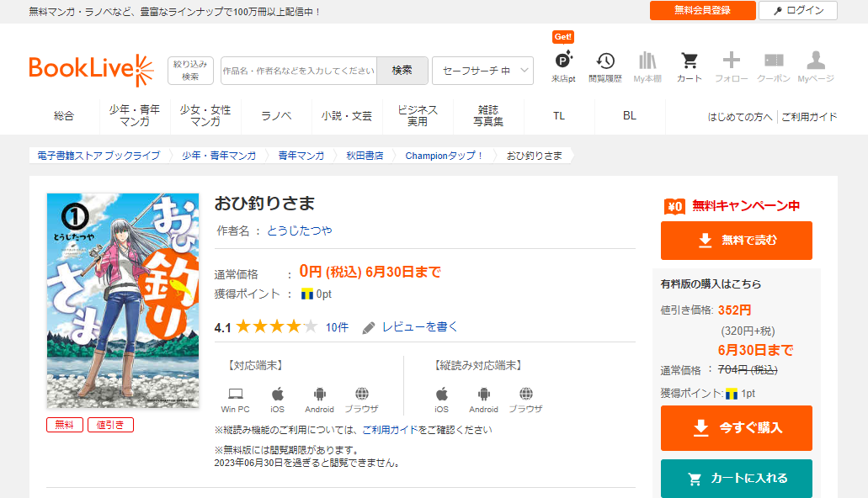Screen dimensions: 868x498
Task: Click the search keyword input field
Action: pos(298,71)
